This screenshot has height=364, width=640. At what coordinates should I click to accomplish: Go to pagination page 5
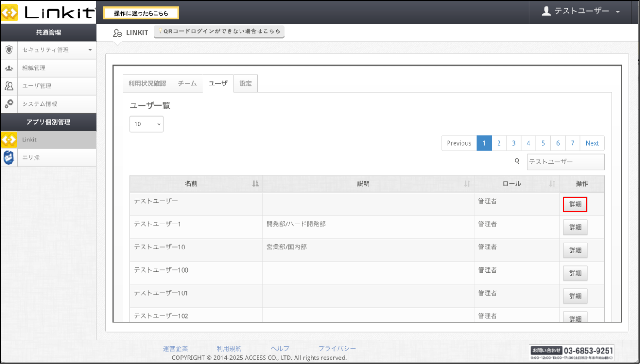543,143
